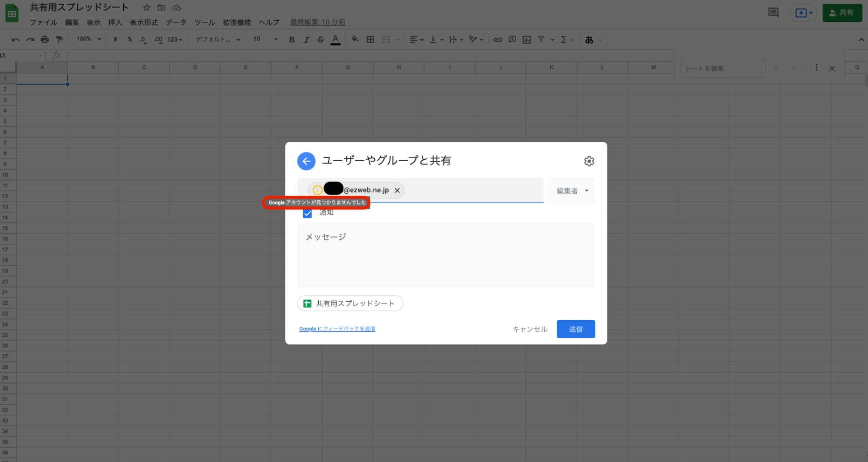This screenshot has width=868, height=462.
Task: Click the キャンセル button
Action: pos(530,329)
